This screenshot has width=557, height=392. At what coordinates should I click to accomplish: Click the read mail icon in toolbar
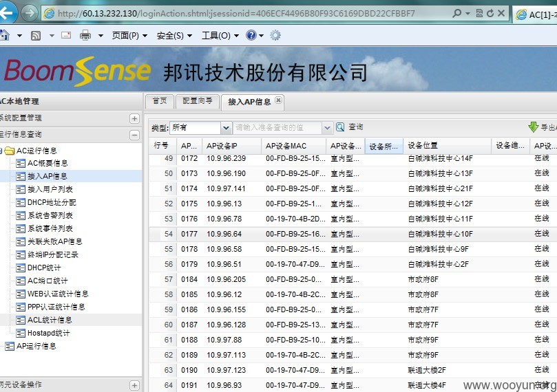[66, 35]
